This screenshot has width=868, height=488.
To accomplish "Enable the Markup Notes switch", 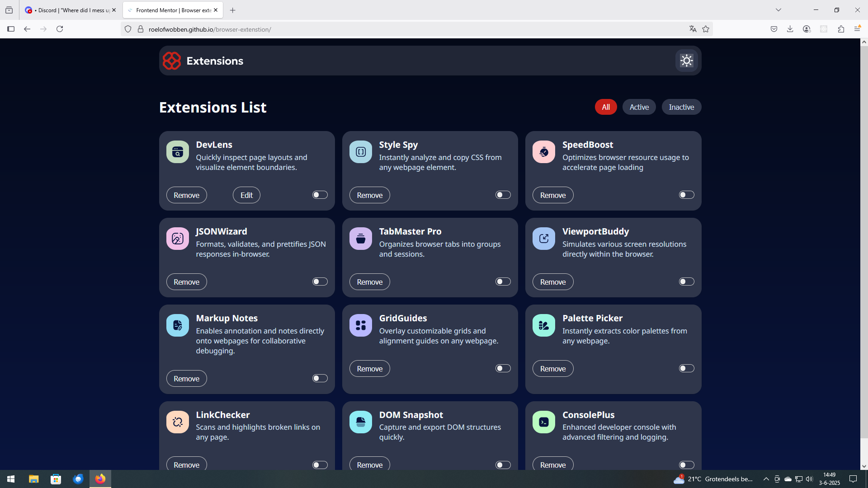I will 320,378.
